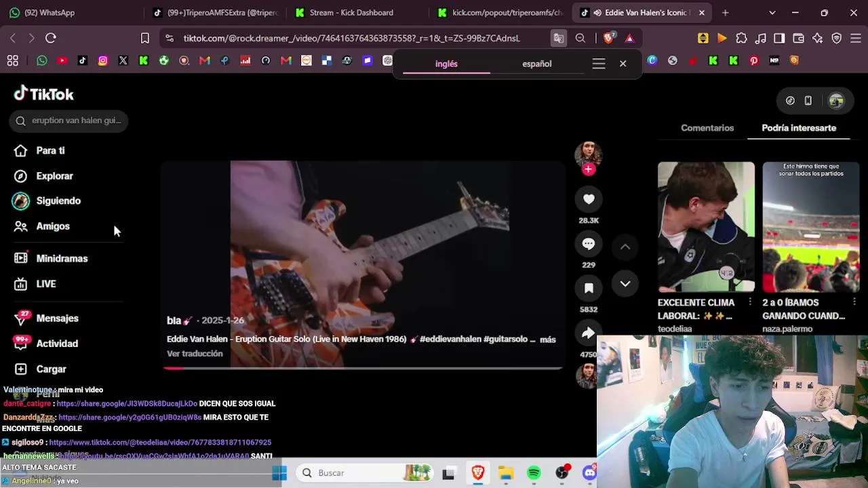Viewport: 868px width, 488px height.
Task: Expand the video description with más
Action: [547, 340]
